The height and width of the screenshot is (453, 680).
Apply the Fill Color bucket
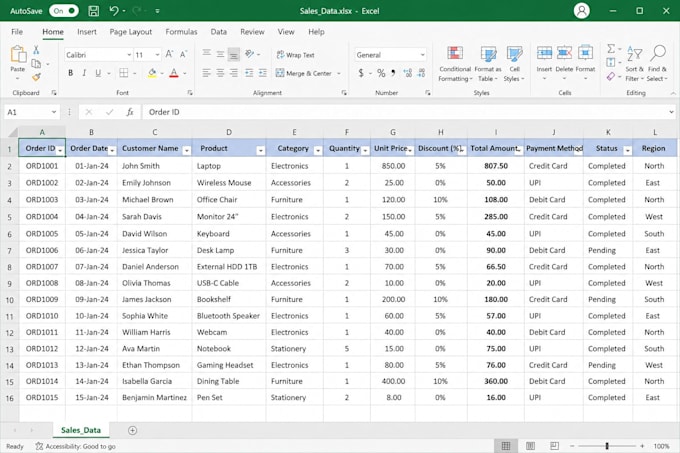(x=152, y=73)
